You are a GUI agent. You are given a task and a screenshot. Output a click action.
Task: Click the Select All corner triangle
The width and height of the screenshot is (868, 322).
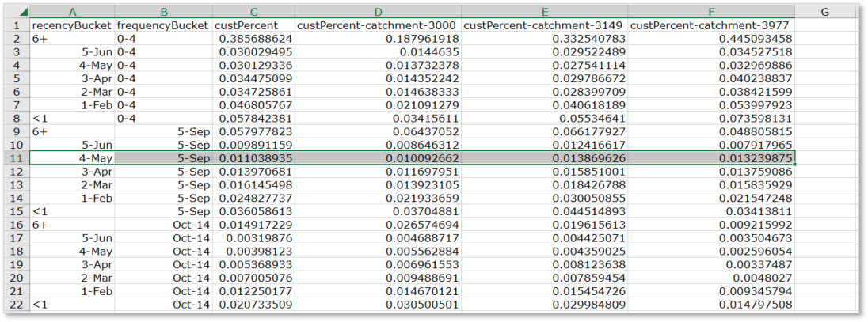point(23,13)
